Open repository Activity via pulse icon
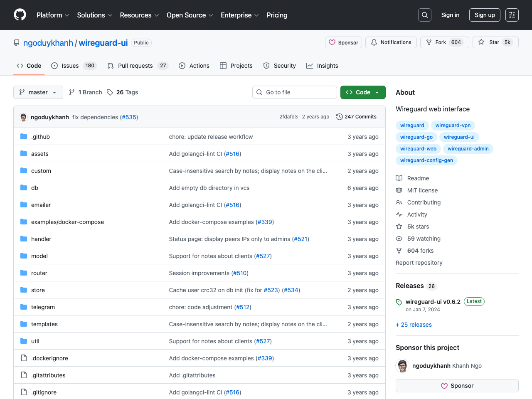 pyautogui.click(x=399, y=214)
